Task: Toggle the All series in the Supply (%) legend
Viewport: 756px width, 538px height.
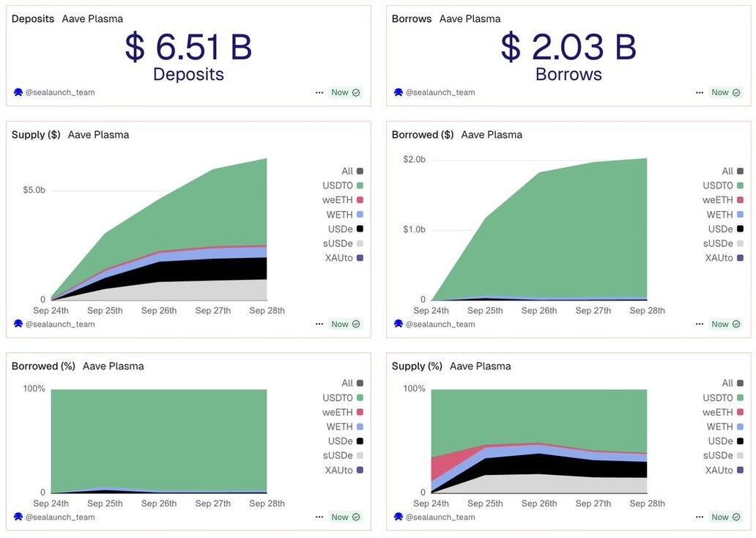Action: tap(733, 383)
